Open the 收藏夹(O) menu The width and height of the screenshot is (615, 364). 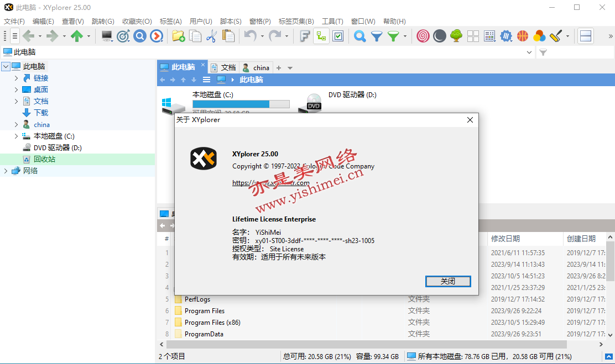137,22
